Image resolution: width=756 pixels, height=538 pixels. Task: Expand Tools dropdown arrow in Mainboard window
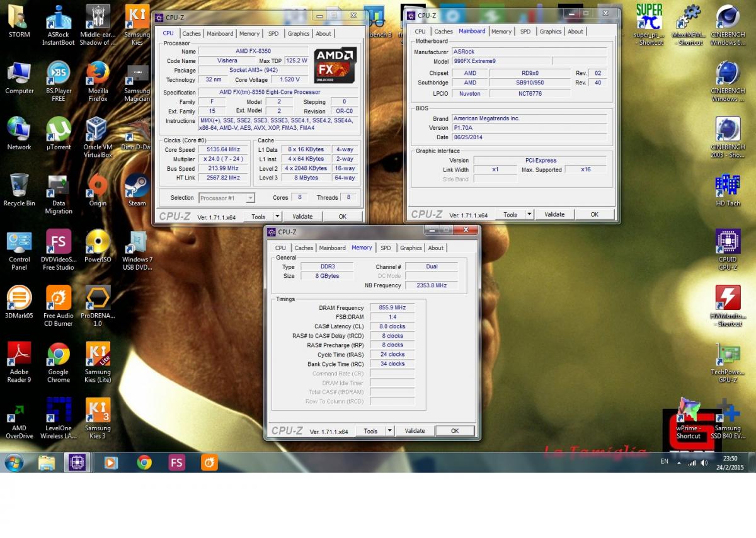coord(530,214)
